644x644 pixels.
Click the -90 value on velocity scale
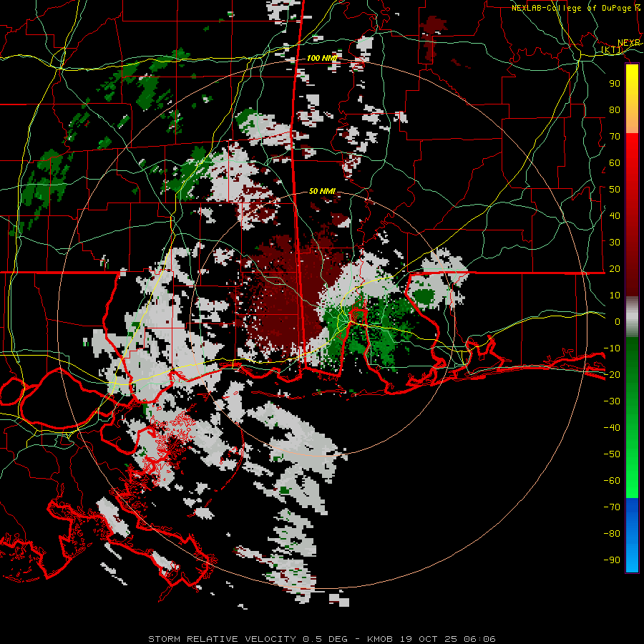612,560
